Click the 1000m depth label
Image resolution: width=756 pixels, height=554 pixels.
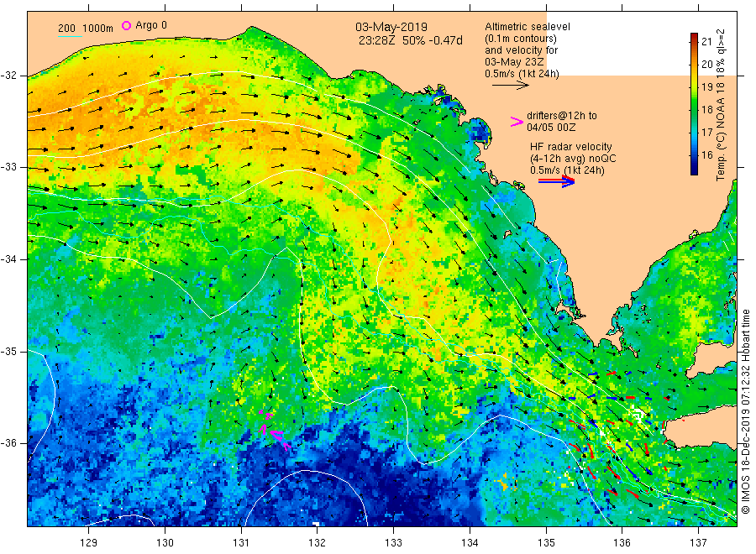pyautogui.click(x=98, y=29)
